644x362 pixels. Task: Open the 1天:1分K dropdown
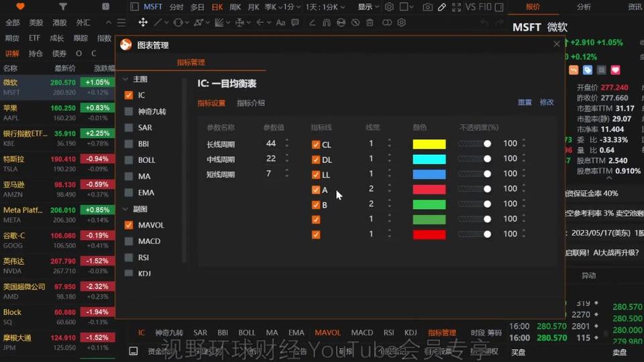click(325, 7)
